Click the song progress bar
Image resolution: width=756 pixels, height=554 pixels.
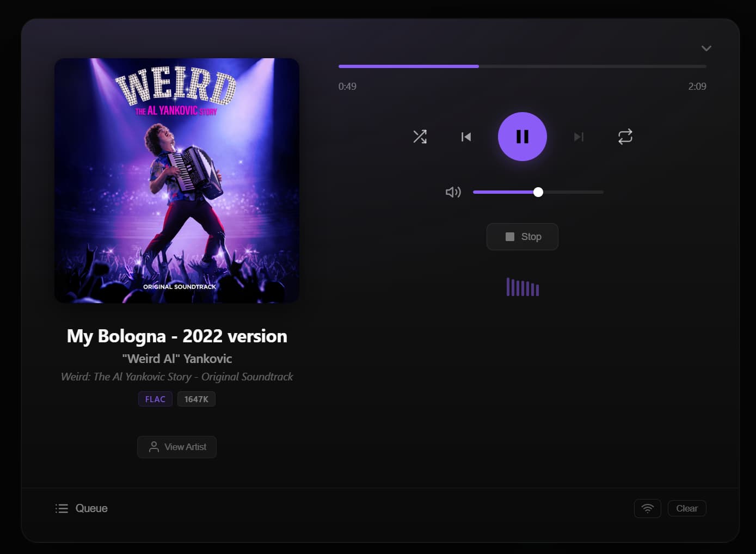[522, 66]
